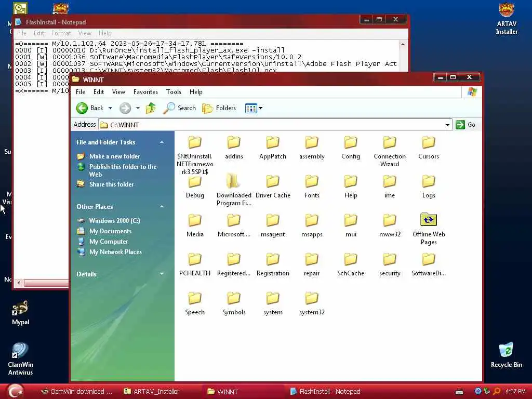Image resolution: width=532 pixels, height=399 pixels.
Task: Open the Driver Cache folder
Action: [x=273, y=186]
